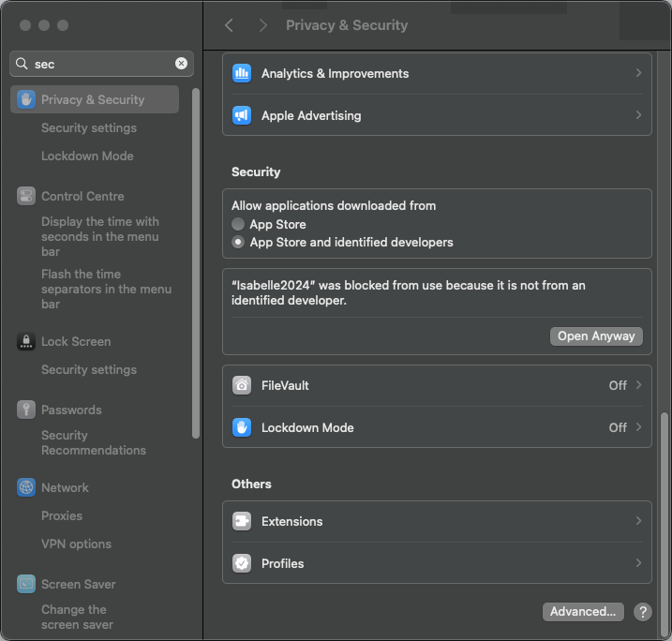
Task: Expand the FileVault row chevron
Action: [x=638, y=385]
